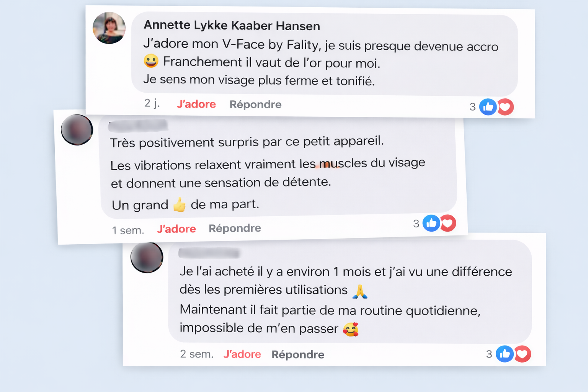Click J'adore on the V-Face by Fality comment
588x392 pixels.
(x=196, y=104)
